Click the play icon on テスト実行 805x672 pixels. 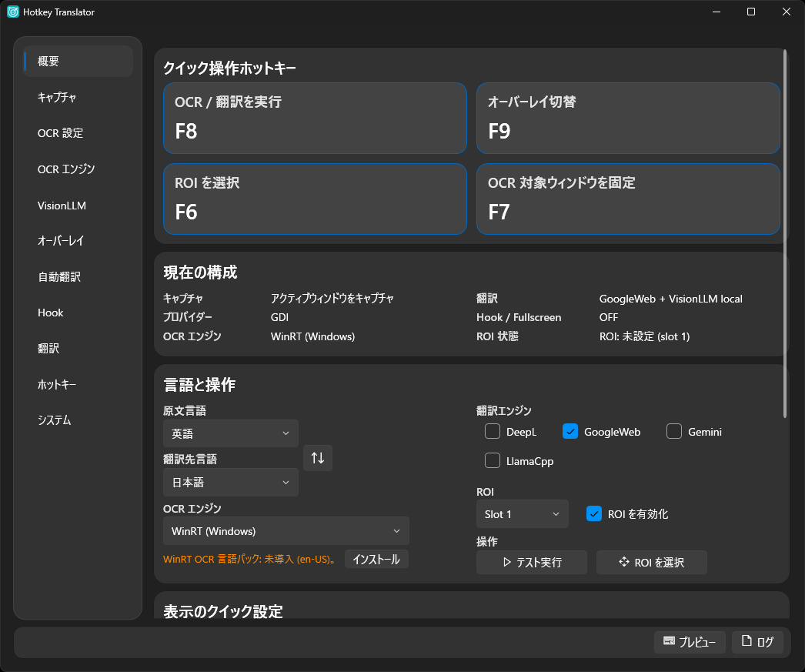[x=507, y=562]
